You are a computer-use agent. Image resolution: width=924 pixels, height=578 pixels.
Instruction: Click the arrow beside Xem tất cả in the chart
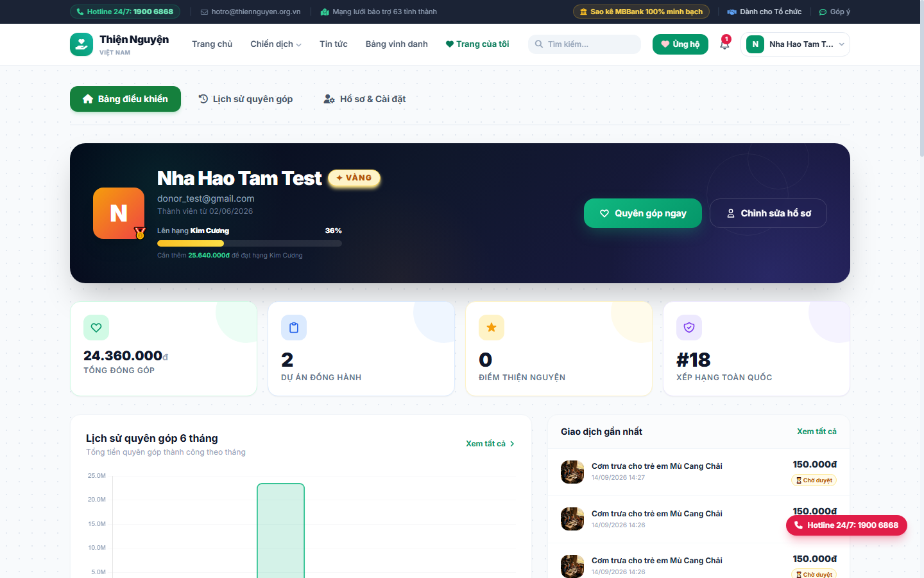(x=512, y=444)
